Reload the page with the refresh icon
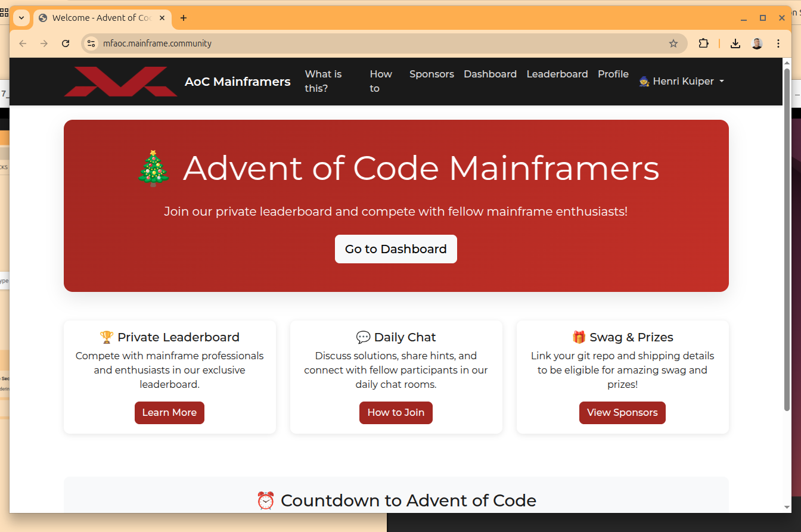This screenshot has height=532, width=801. tap(66, 43)
